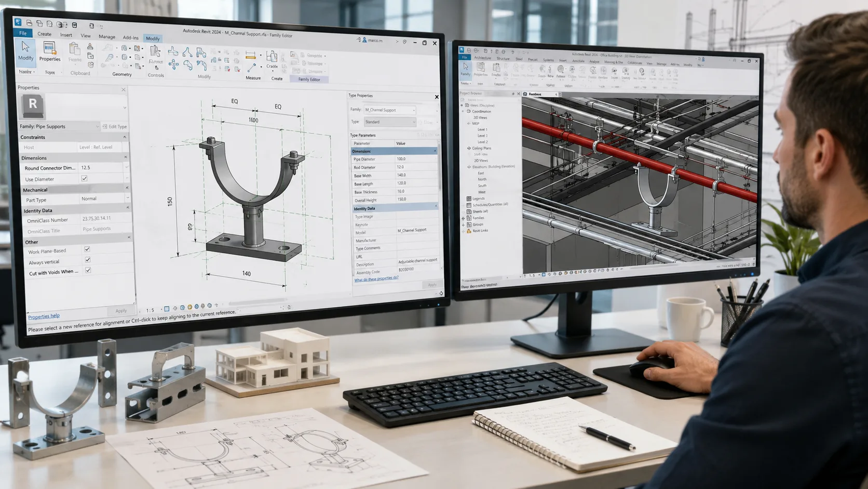Viewport: 868px width, 489px height.
Task: Click the orange icon in view control bar
Action: (x=189, y=307)
